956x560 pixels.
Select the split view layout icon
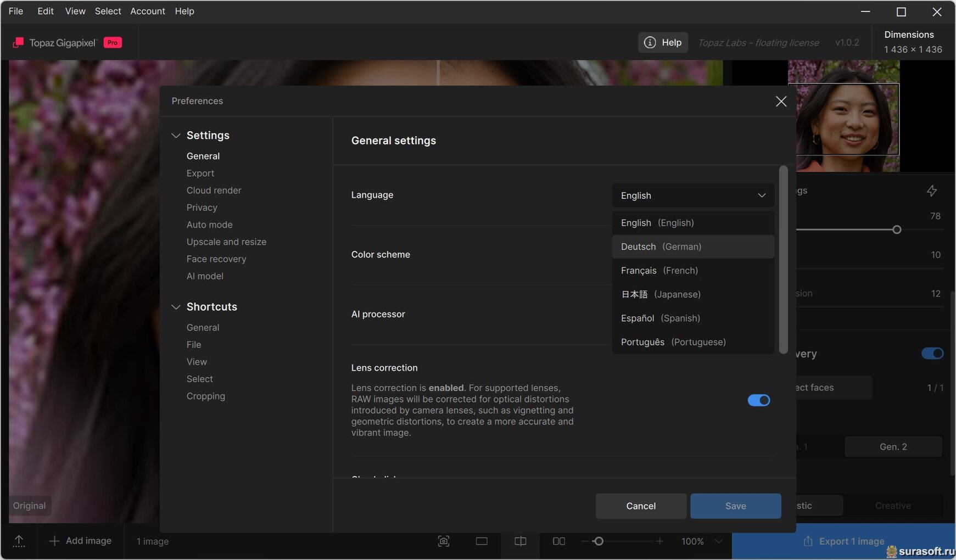click(520, 541)
